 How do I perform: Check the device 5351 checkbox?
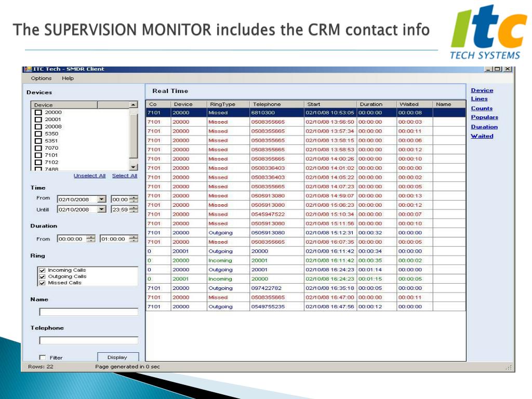pyautogui.click(x=38, y=141)
